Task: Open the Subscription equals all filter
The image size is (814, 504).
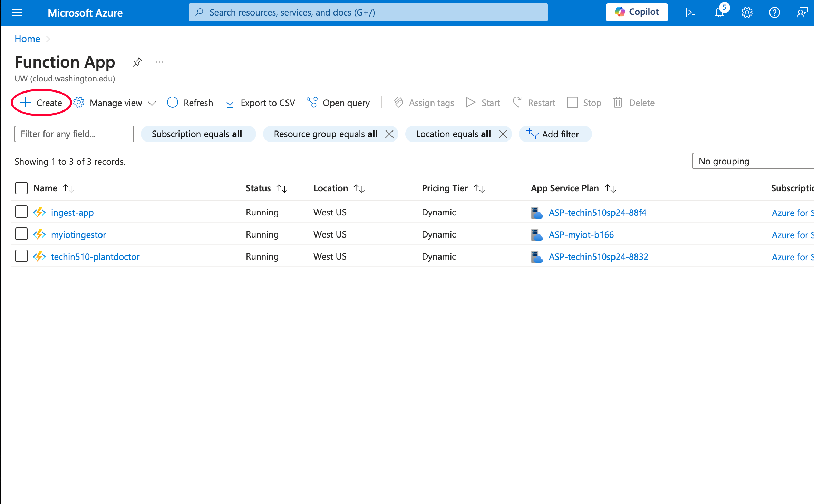Action: pyautogui.click(x=197, y=134)
